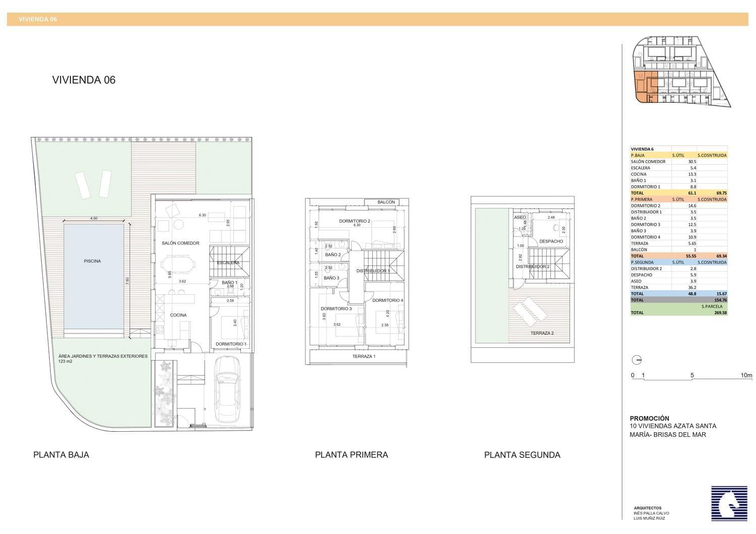Screen dimensions: 756x534
Task: Click 'DORMITORIO 1' label on the floor plan
Action: (231, 344)
